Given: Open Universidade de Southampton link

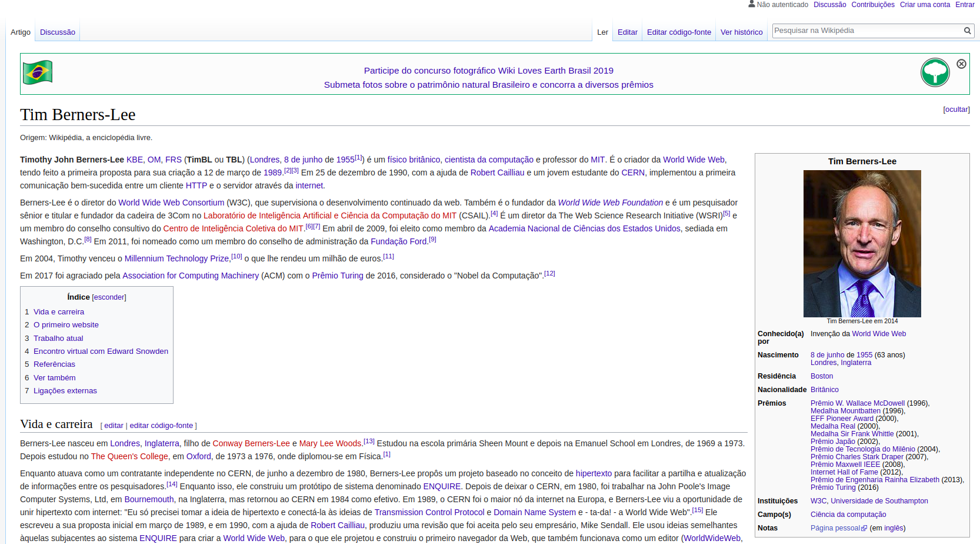Looking at the screenshot, I should pyautogui.click(x=879, y=501).
